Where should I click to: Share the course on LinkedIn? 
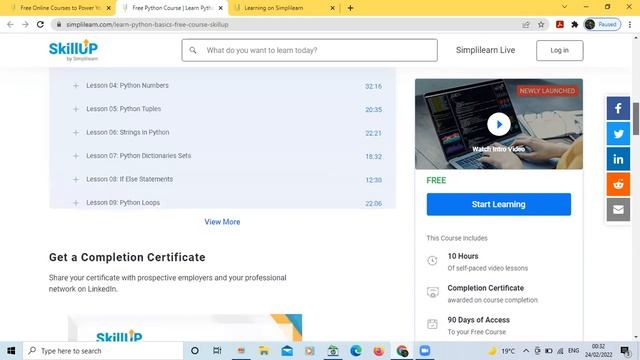tap(618, 159)
